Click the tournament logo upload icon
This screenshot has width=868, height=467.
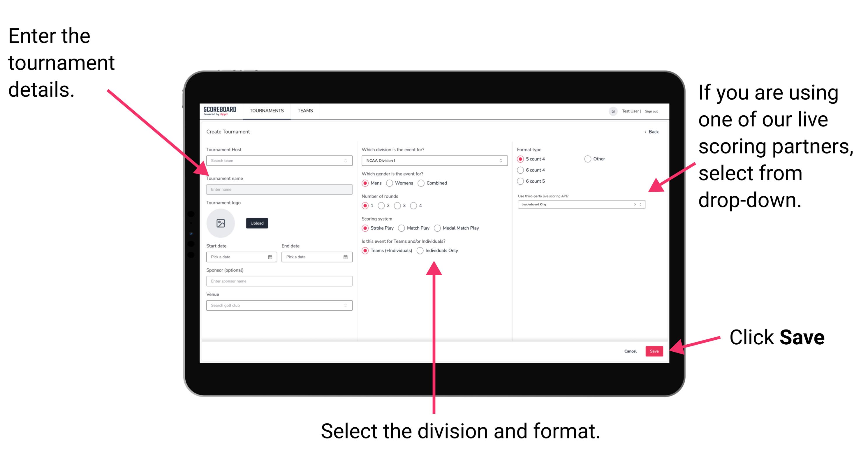[x=220, y=223]
